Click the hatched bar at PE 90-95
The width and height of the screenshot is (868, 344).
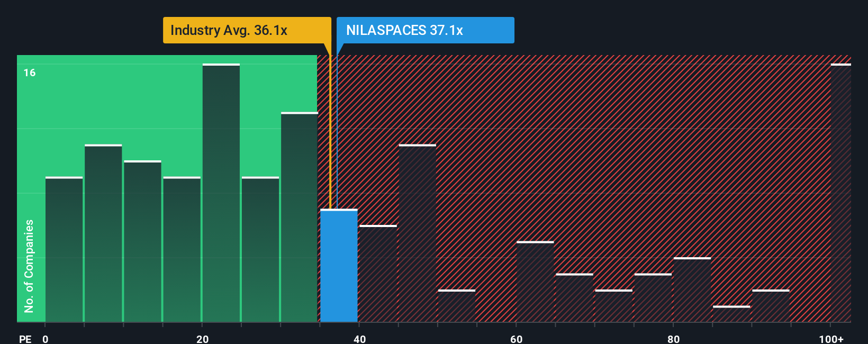pyautogui.click(x=771, y=306)
